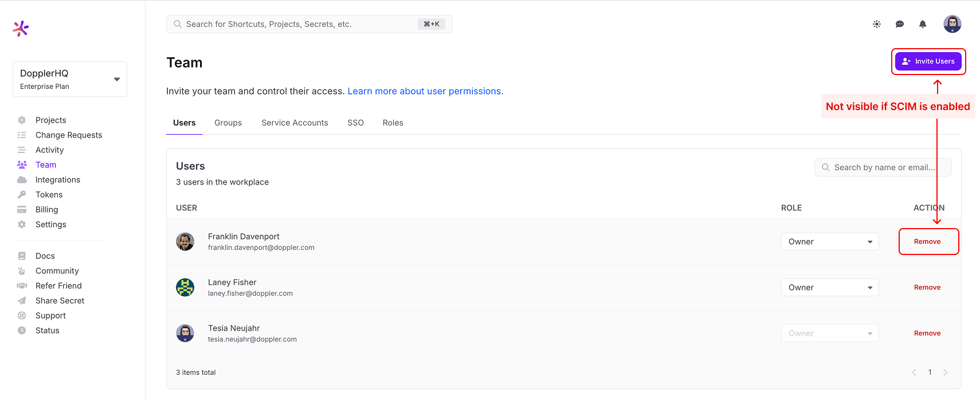980x400 pixels.
Task: Click the Change Requests list icon
Action: (x=22, y=135)
